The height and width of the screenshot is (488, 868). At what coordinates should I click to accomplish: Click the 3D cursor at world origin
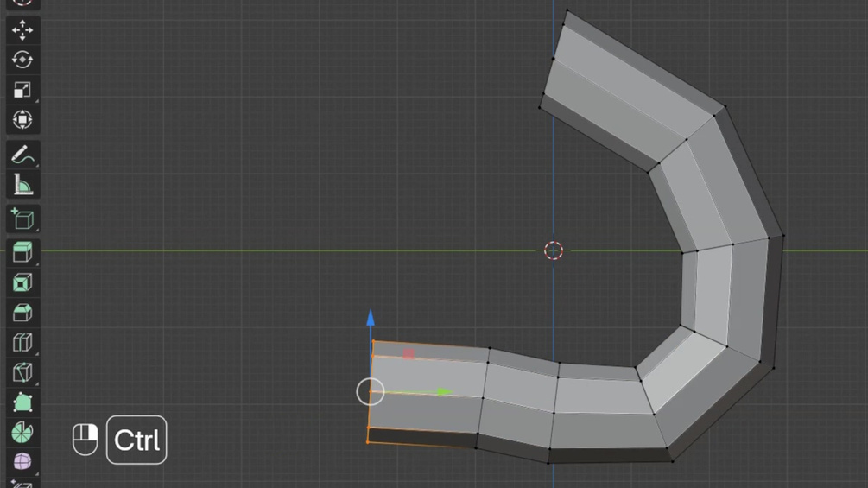[x=554, y=250]
